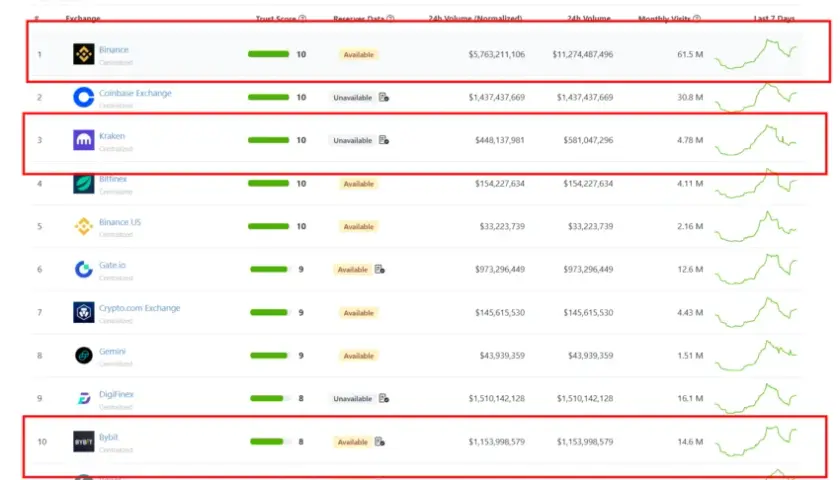Sort by Last 7 Days header

774,18
